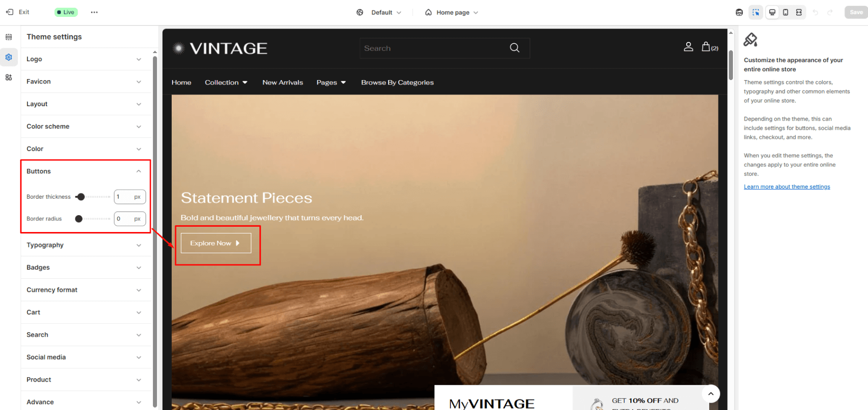This screenshot has width=868, height=410.
Task: Open the shopping bag cart icon
Action: point(709,47)
